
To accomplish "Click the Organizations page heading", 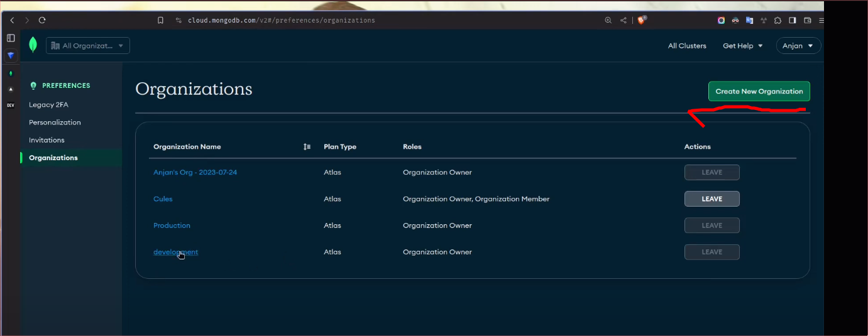I will pyautogui.click(x=194, y=89).
